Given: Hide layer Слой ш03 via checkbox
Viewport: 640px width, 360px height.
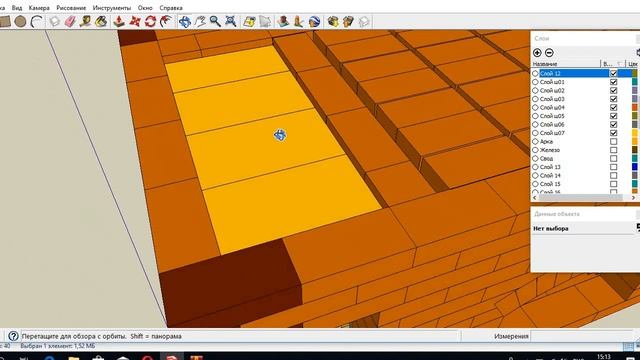Looking at the screenshot, I should pyautogui.click(x=613, y=99).
